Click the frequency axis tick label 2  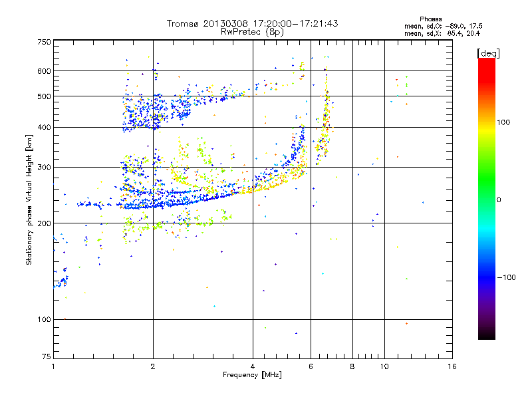pos(153,366)
